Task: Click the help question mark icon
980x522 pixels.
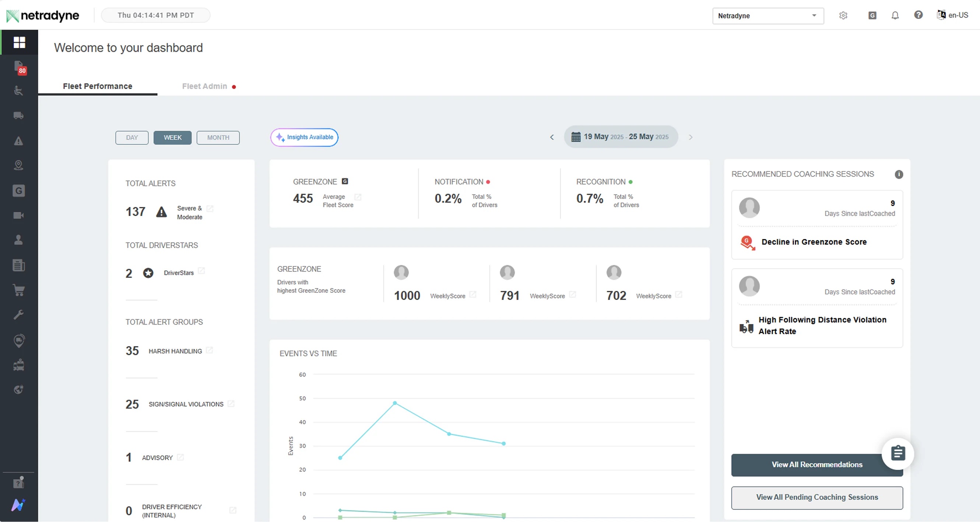Action: (x=918, y=15)
